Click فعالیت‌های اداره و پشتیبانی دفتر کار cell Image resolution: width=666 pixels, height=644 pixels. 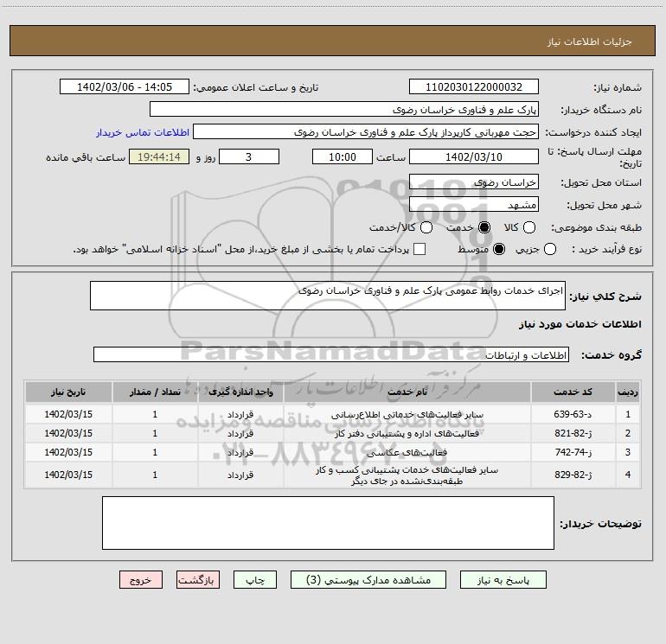(x=407, y=433)
